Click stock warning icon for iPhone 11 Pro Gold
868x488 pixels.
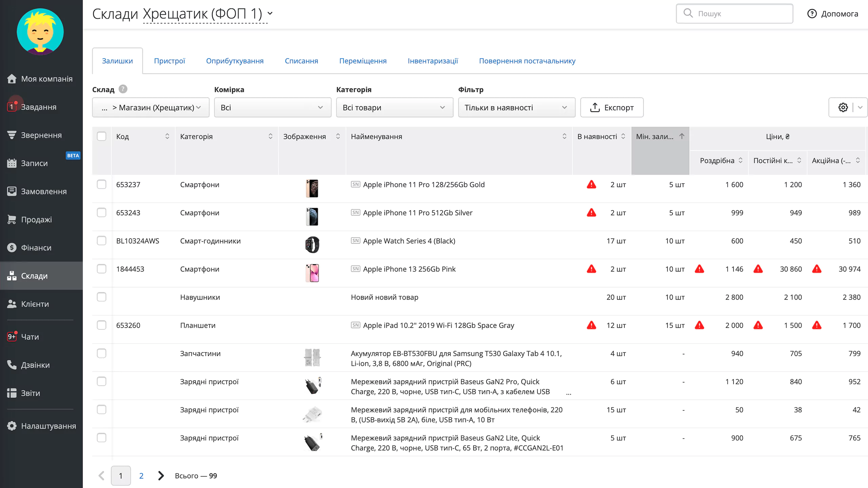point(591,184)
